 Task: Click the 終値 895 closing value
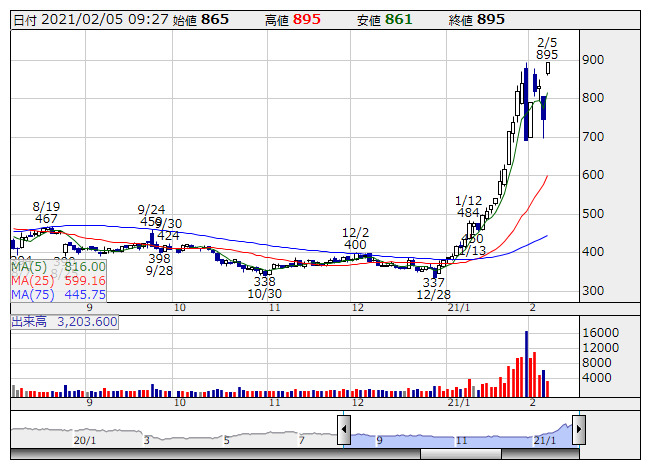(491, 19)
